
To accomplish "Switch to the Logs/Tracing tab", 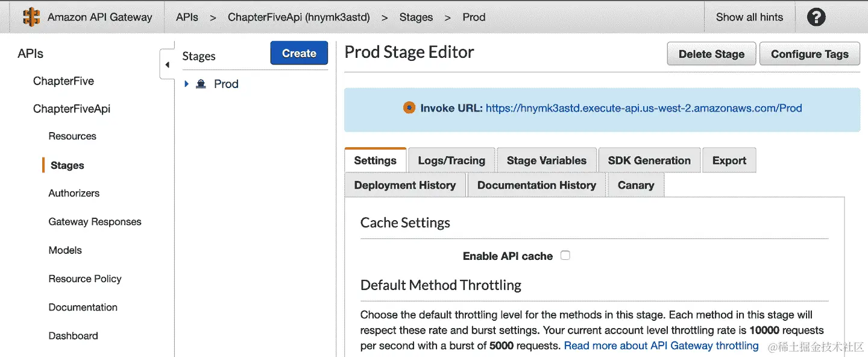I will click(451, 160).
